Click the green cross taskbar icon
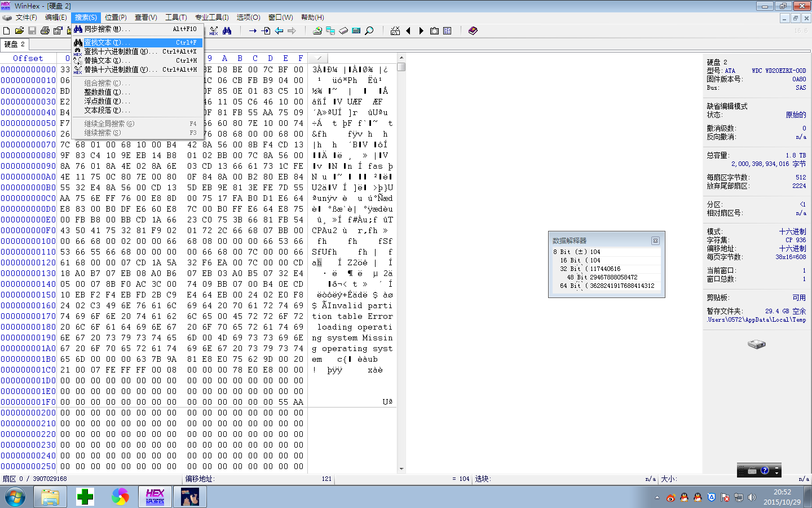 [85, 497]
